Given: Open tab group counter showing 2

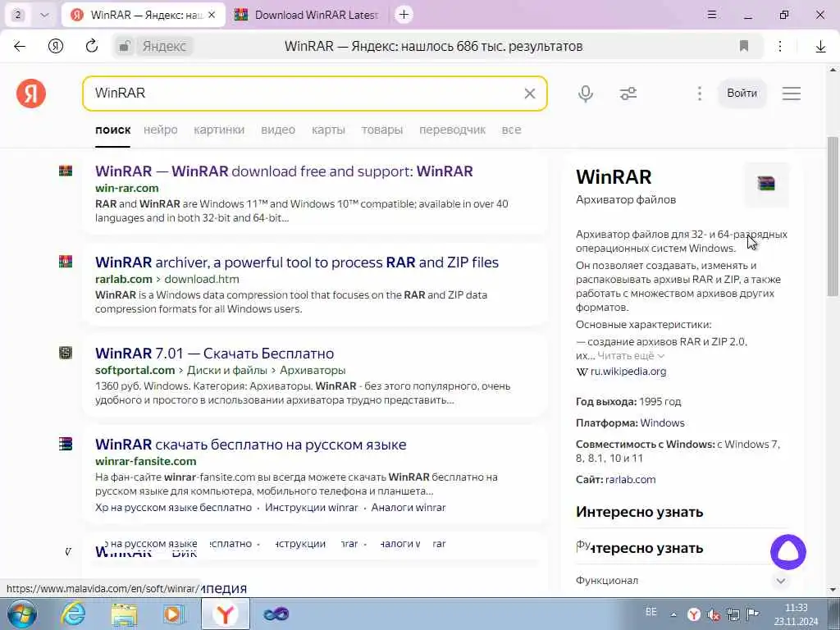Looking at the screenshot, I should (18, 15).
